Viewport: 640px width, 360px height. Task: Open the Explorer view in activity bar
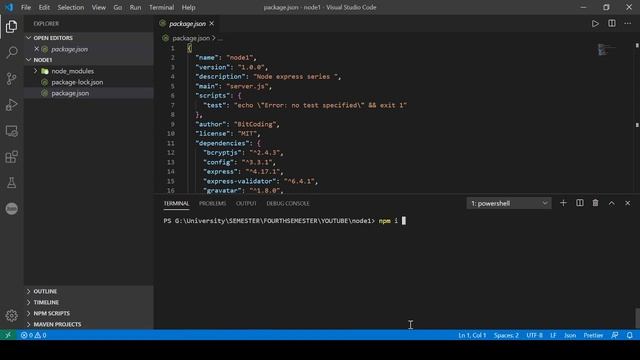pyautogui.click(x=11, y=27)
